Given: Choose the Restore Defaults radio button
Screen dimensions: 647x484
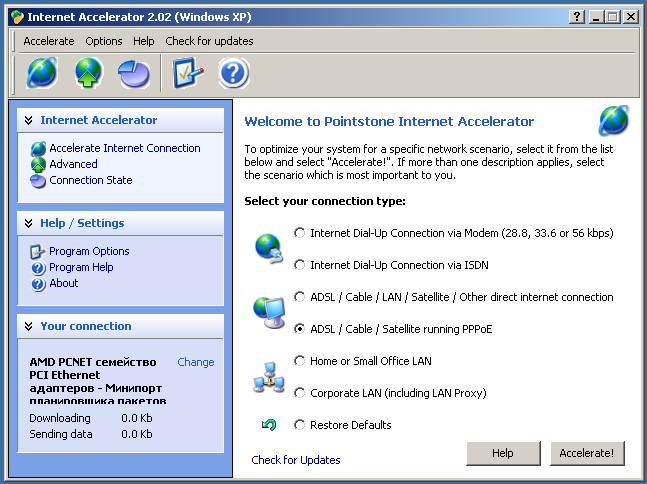Looking at the screenshot, I should pos(300,425).
